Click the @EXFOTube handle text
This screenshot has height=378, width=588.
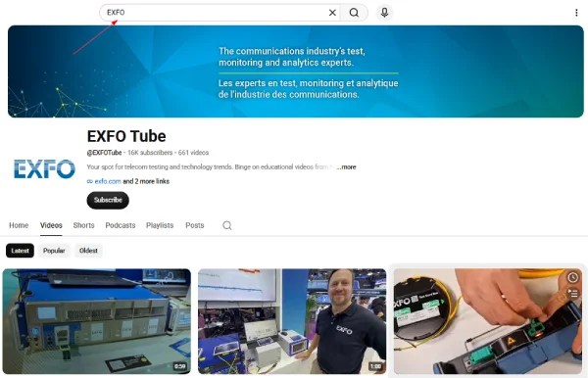click(104, 153)
